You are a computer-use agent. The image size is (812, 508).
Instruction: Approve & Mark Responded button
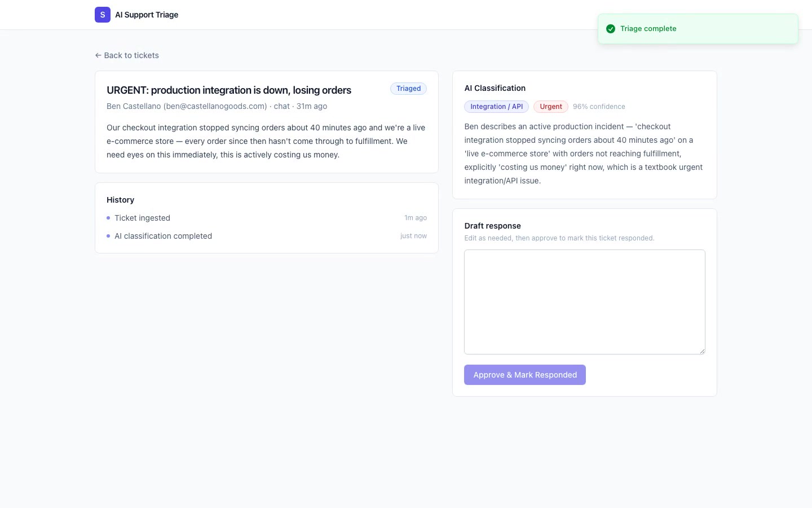point(525,375)
